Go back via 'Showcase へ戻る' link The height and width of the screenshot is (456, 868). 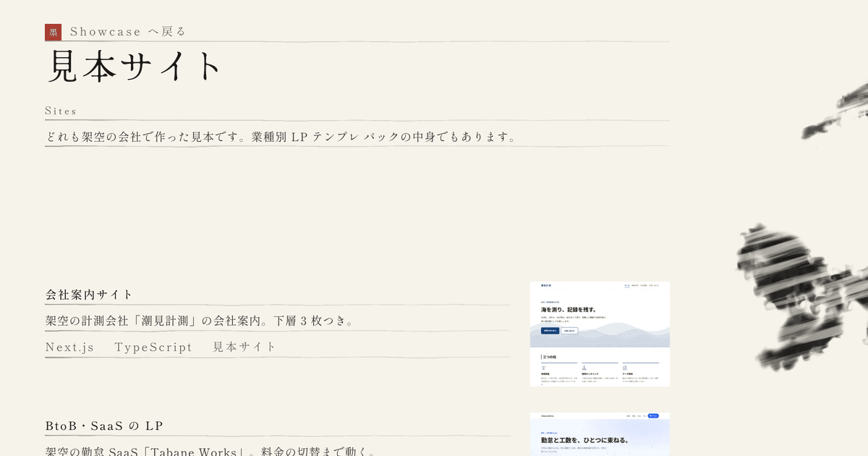[x=128, y=31]
